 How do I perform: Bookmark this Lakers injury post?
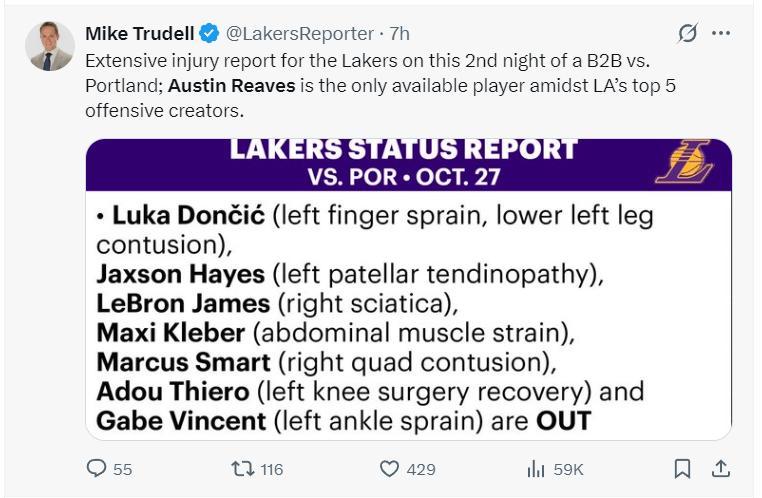coord(682,468)
